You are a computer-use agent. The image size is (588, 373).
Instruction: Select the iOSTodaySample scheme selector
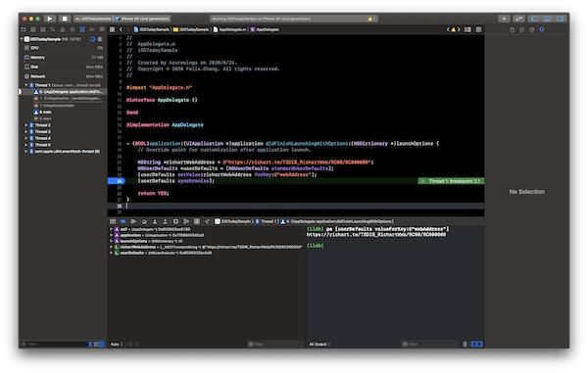click(x=93, y=19)
